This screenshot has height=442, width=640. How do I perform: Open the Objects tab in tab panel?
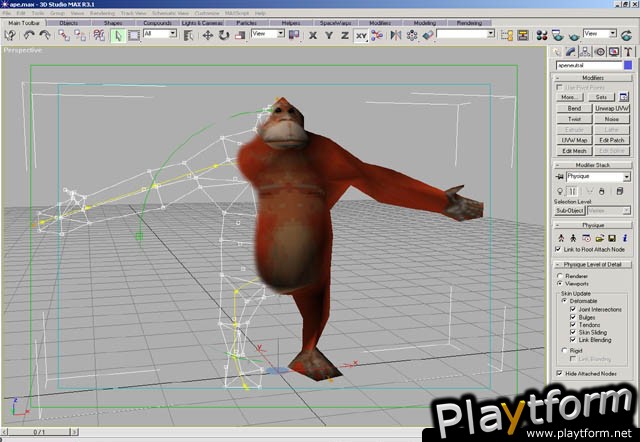pos(69,23)
